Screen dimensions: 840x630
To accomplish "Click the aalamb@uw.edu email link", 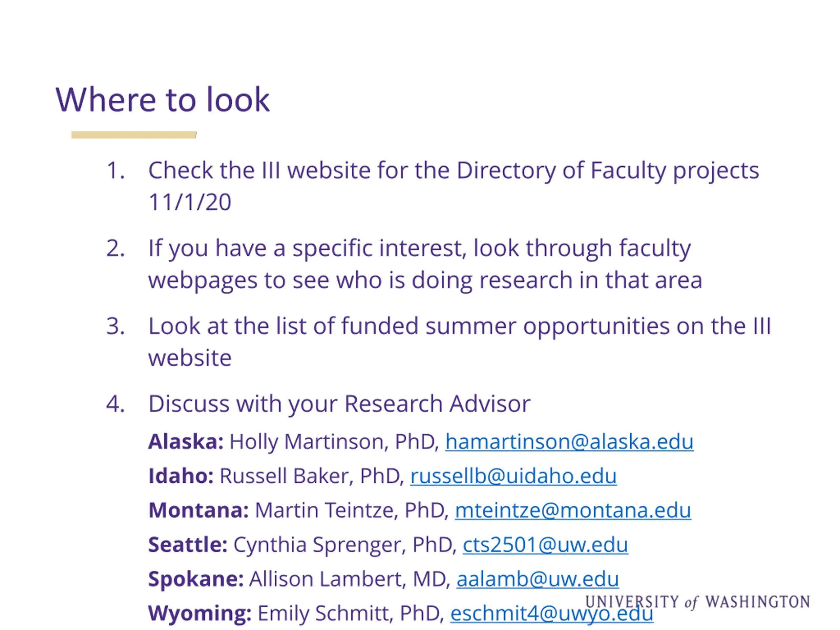I will point(537,579).
